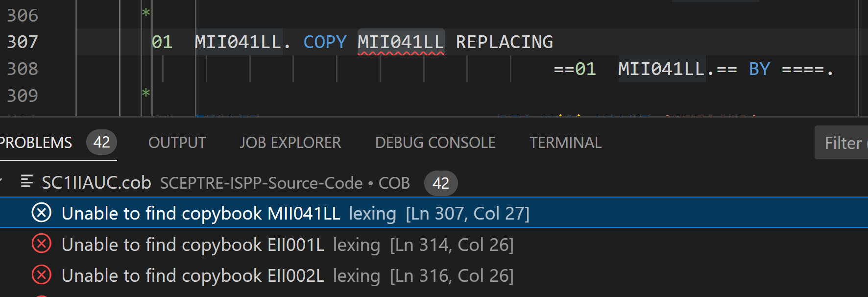Open the JOB EXPLORER panel
Screen dimensions: 868x297
[290, 143]
